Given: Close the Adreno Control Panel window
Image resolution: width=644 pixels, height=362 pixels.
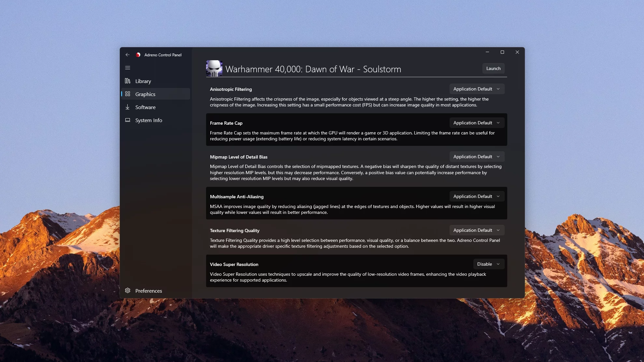Looking at the screenshot, I should (517, 52).
